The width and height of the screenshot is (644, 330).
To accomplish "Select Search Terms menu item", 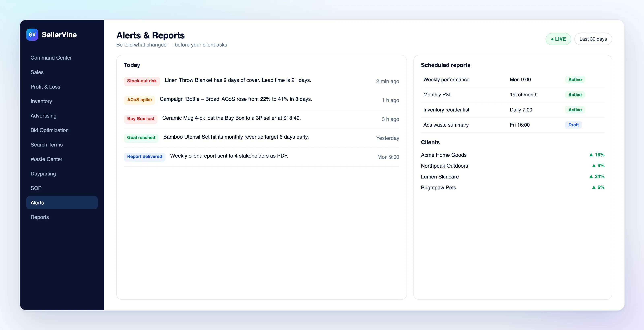I will click(x=62, y=145).
